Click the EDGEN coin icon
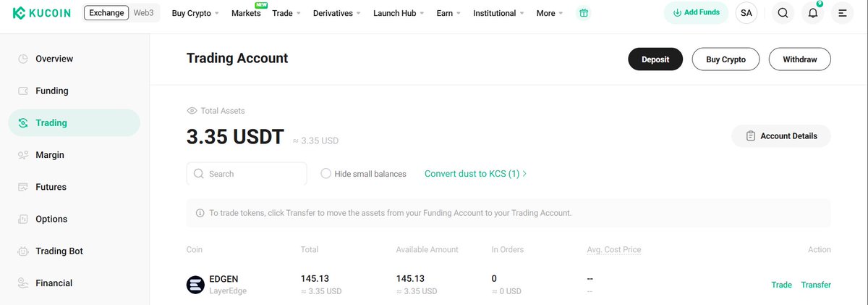This screenshot has height=305, width=868. [x=195, y=285]
